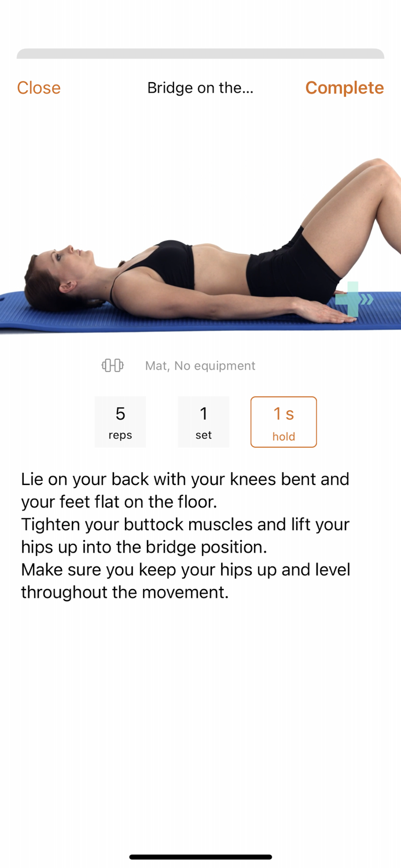Screen dimensions: 401x868
Task: Click the "set" label under 1
Action: click(204, 435)
